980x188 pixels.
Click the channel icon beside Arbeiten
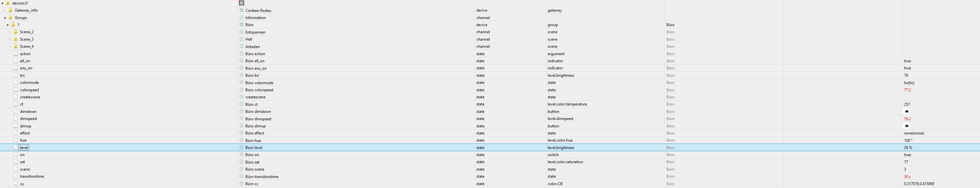pos(241,46)
